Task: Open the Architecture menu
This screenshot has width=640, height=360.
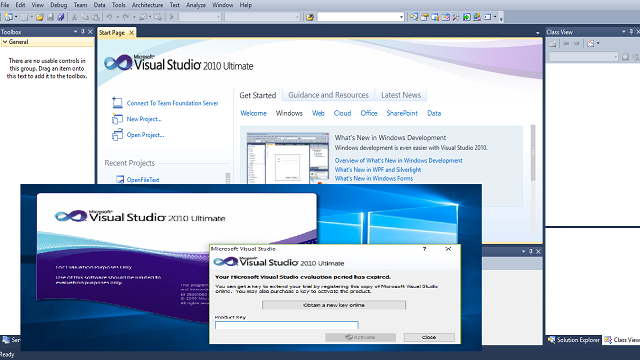Action: point(147,5)
